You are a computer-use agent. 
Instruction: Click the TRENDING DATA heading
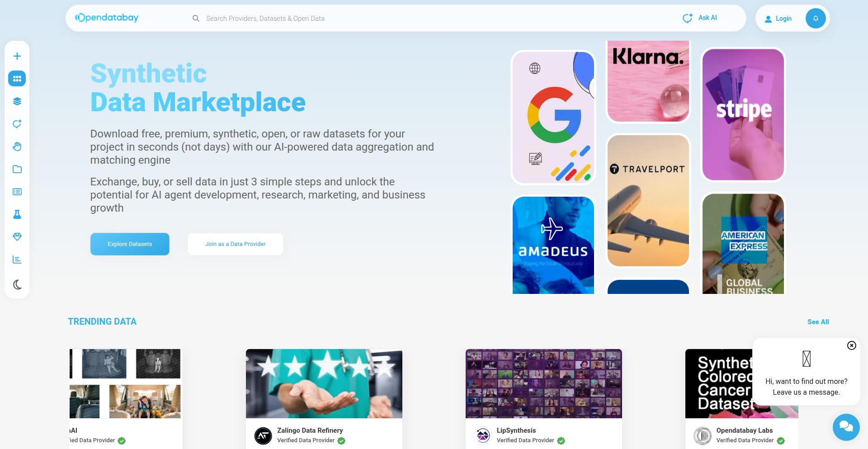(x=102, y=321)
